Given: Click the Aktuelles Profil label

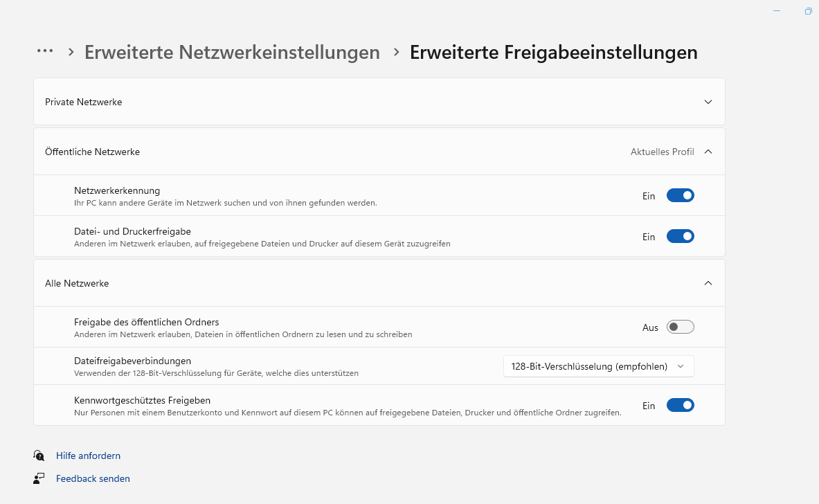Looking at the screenshot, I should [x=662, y=152].
